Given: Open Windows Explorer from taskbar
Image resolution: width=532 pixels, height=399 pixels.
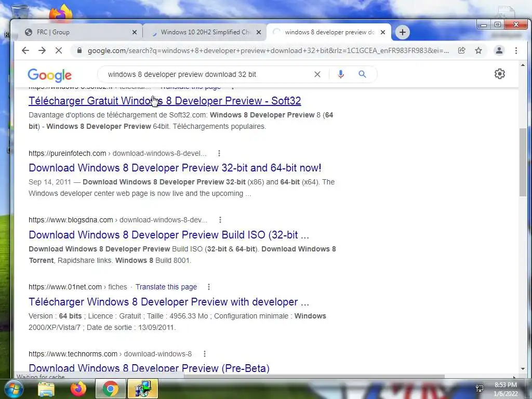Looking at the screenshot, I should (46, 389).
